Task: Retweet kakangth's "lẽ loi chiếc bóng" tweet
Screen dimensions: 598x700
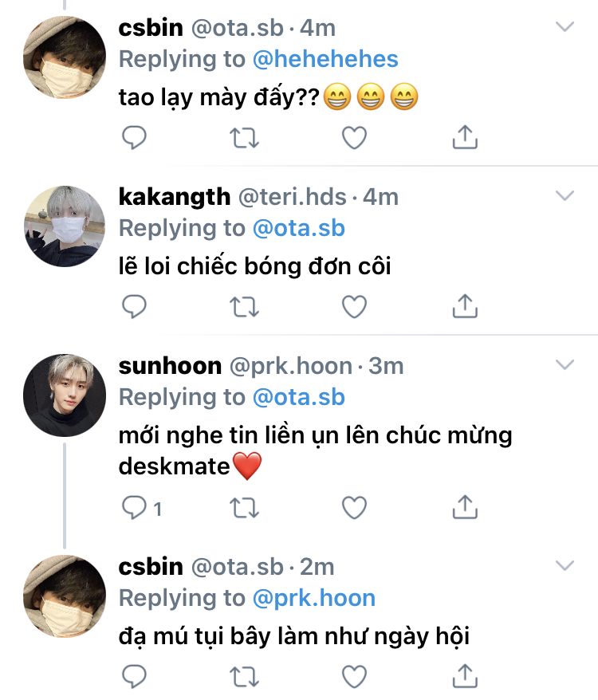Action: [x=244, y=306]
